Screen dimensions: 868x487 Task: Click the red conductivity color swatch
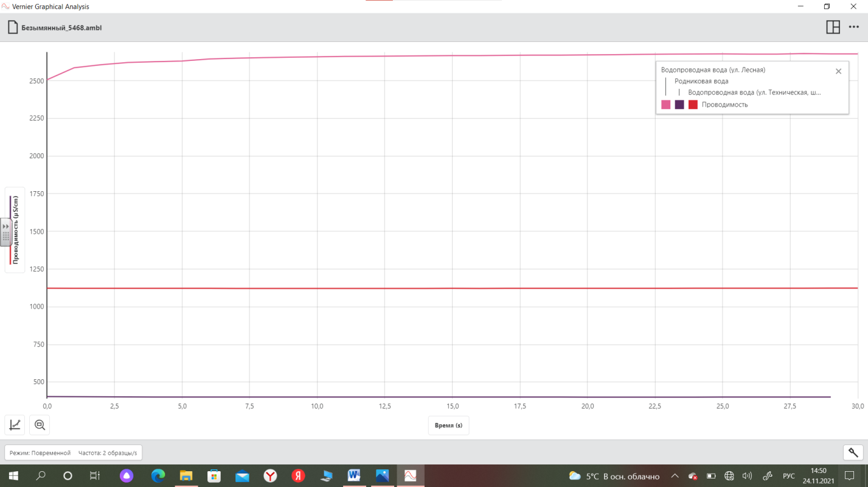(693, 105)
